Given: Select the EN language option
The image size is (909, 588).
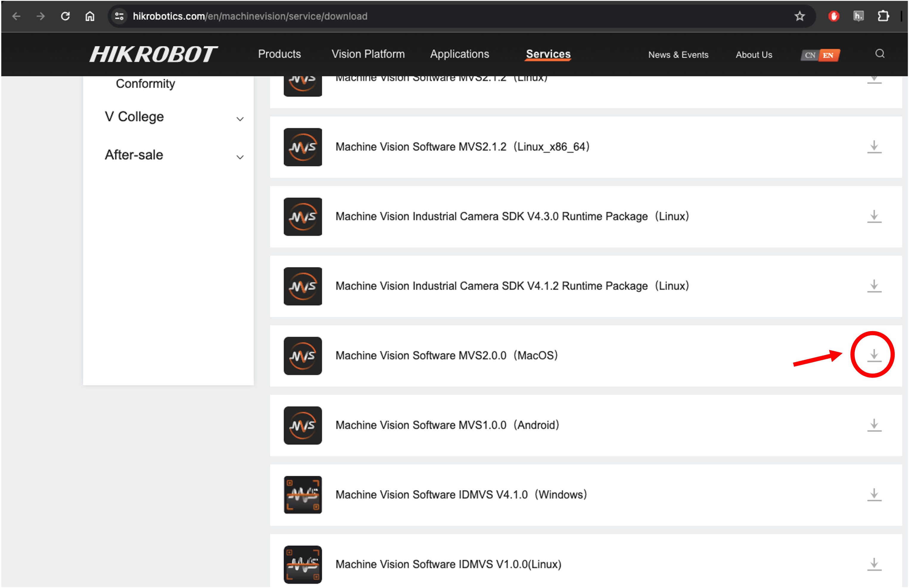Looking at the screenshot, I should pyautogui.click(x=828, y=55).
